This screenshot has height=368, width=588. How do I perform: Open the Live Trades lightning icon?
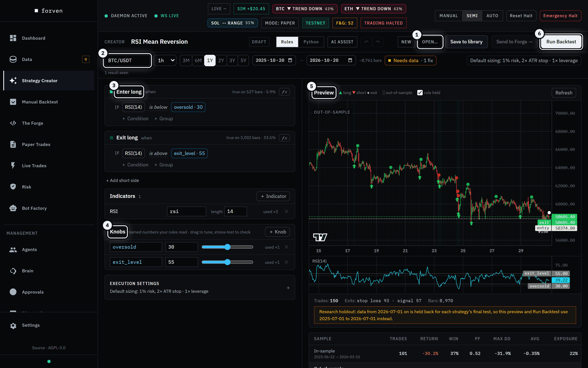[13, 166]
